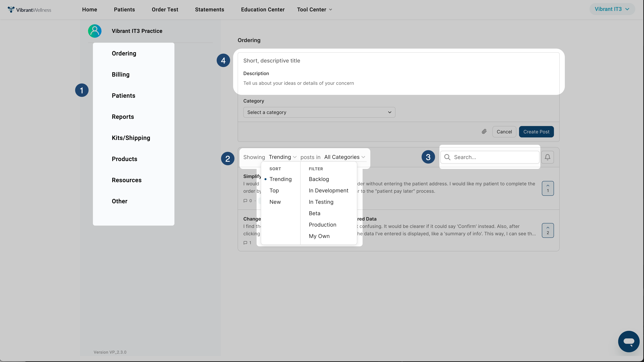This screenshot has height=362, width=644.
Task: Click the Cancel button
Action: [x=504, y=132]
